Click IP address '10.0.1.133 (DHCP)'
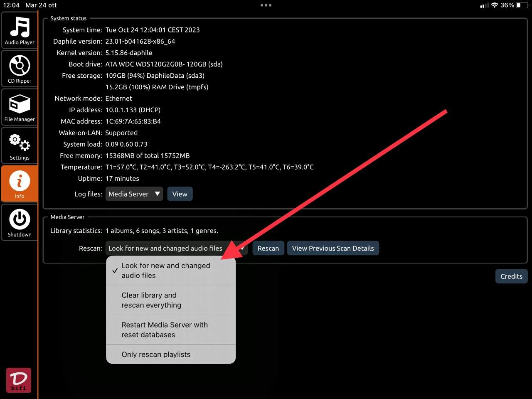The image size is (532, 399). click(x=133, y=110)
